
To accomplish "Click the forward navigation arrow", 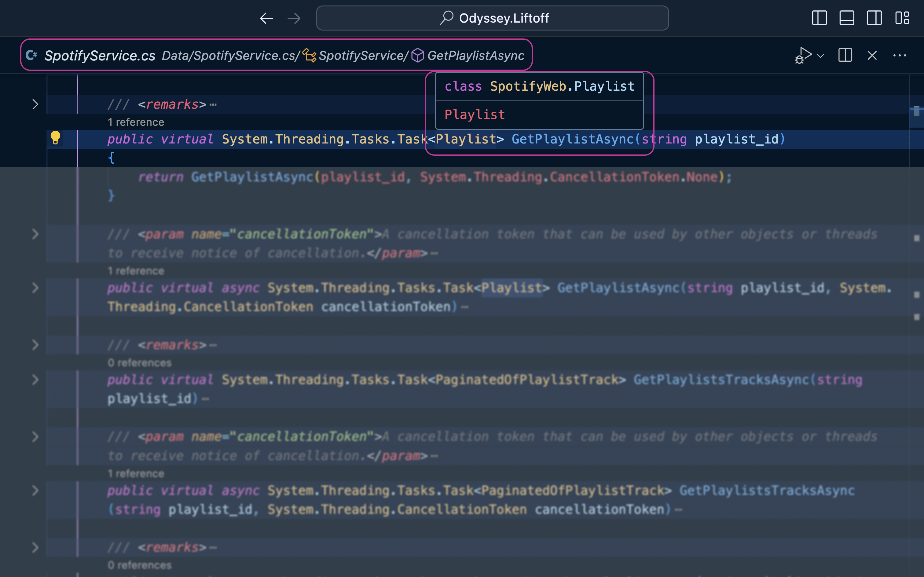I will click(294, 18).
